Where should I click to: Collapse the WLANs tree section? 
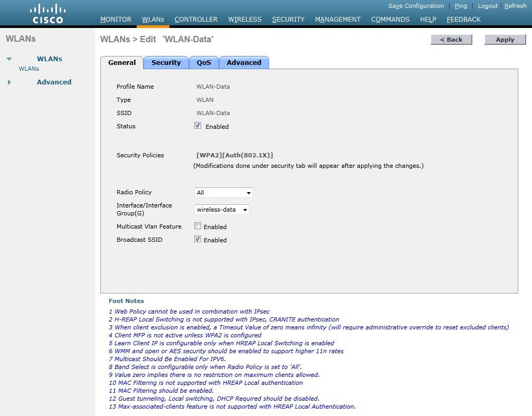8,59
